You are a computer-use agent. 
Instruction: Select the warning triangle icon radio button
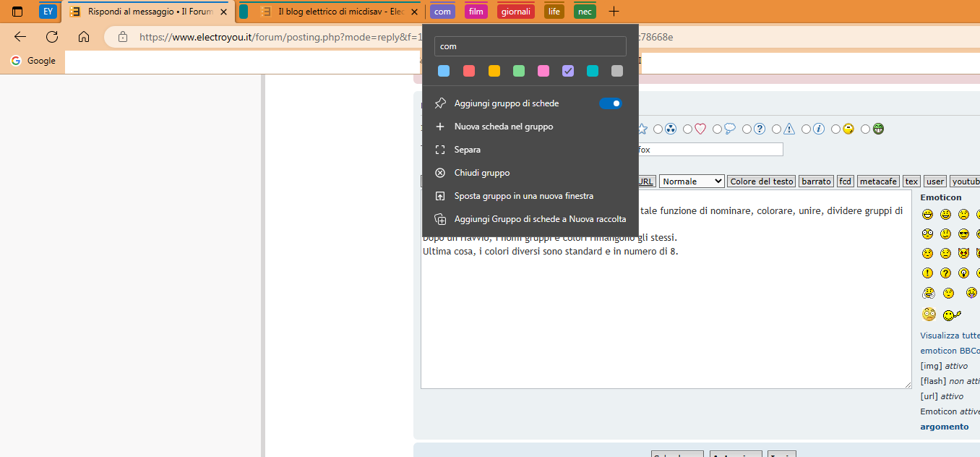pos(777,129)
